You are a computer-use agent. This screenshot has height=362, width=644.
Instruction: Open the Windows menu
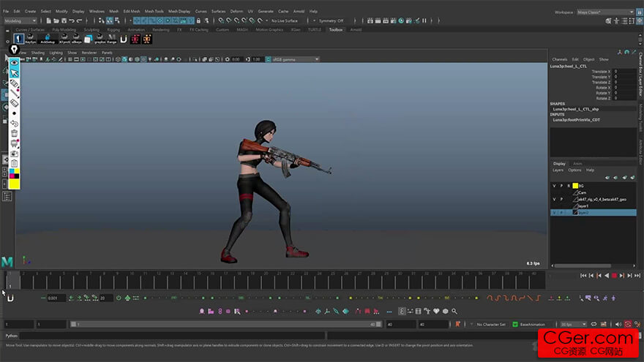[x=97, y=11]
